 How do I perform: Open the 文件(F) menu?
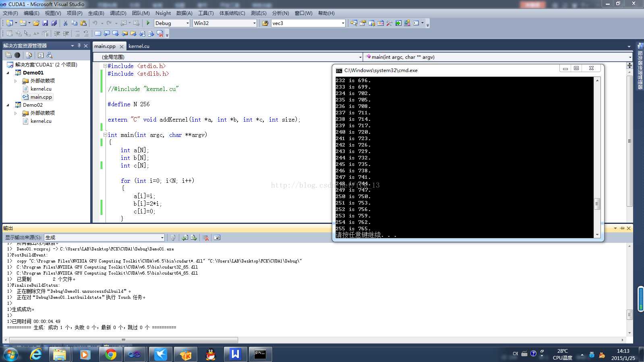click(10, 13)
